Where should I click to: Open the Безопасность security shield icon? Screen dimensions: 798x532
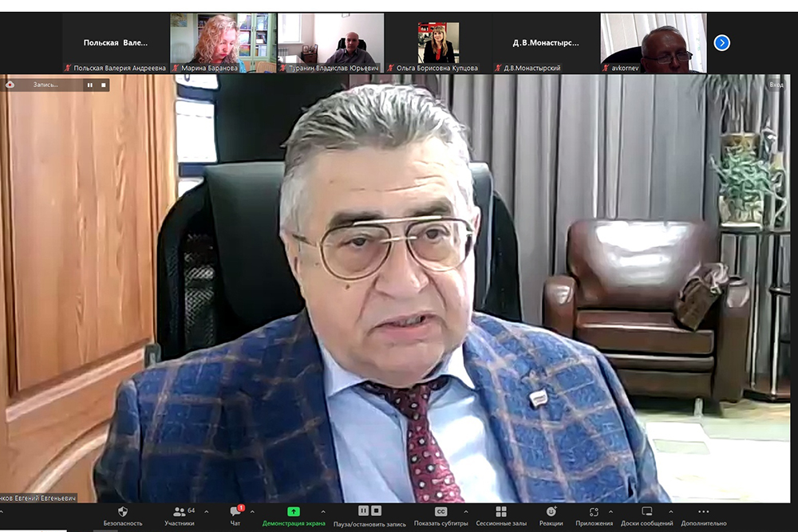coord(122,511)
